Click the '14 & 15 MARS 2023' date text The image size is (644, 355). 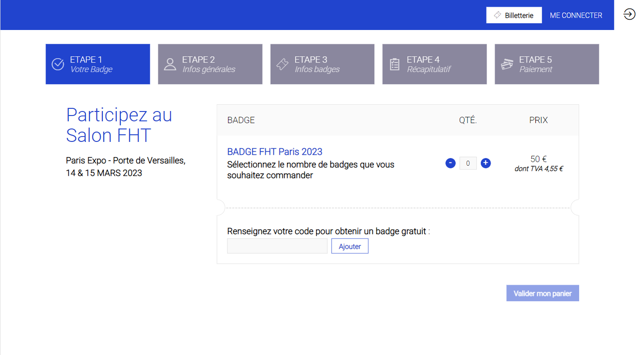pyautogui.click(x=104, y=173)
